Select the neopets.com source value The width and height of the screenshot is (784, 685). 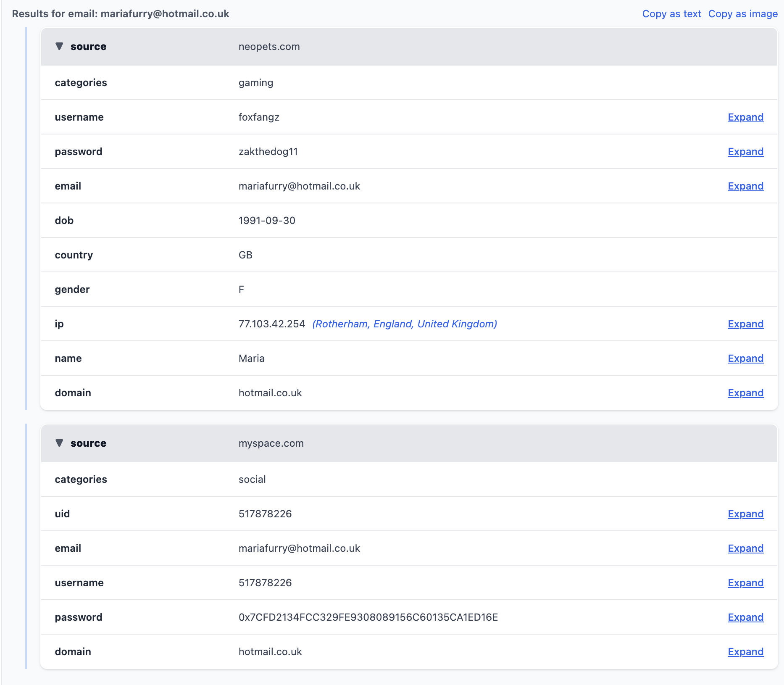(269, 47)
